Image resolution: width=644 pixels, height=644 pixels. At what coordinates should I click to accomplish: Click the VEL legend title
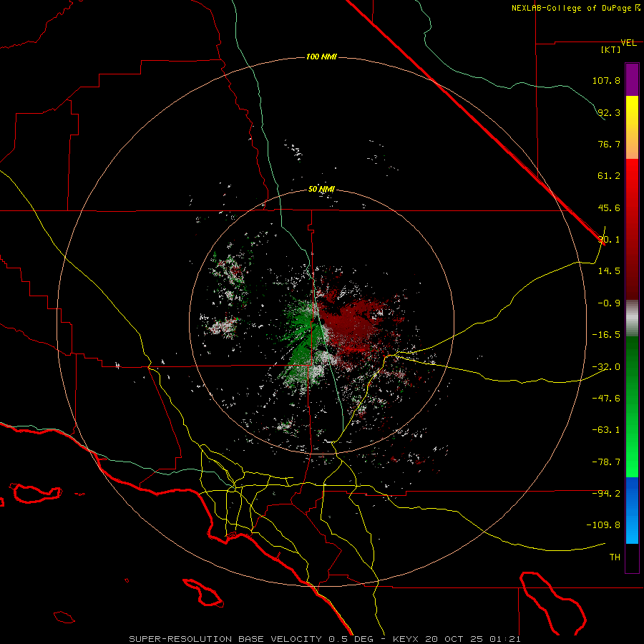coord(628,43)
